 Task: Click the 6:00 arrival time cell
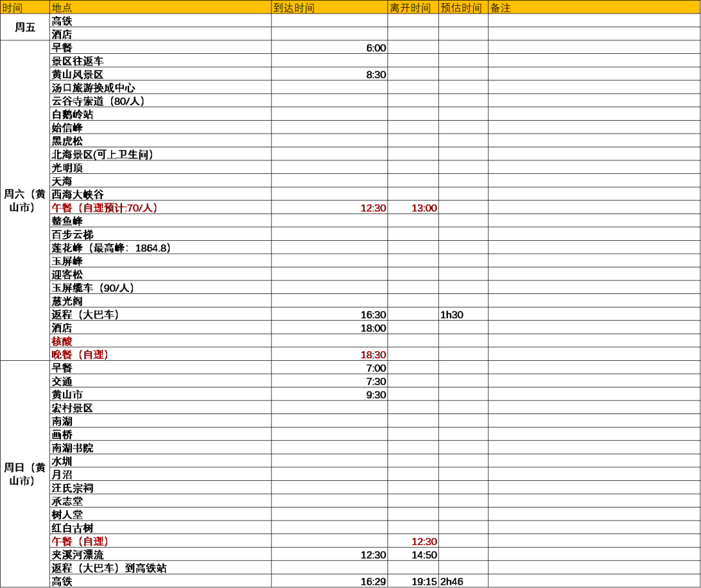point(330,47)
